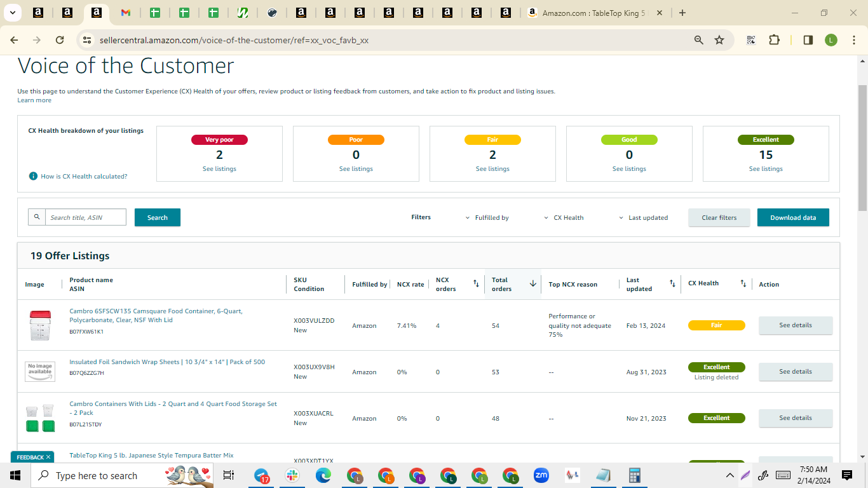Open the Chrome three-dot menu
Viewport: 868px width, 488px height.
coord(853,40)
